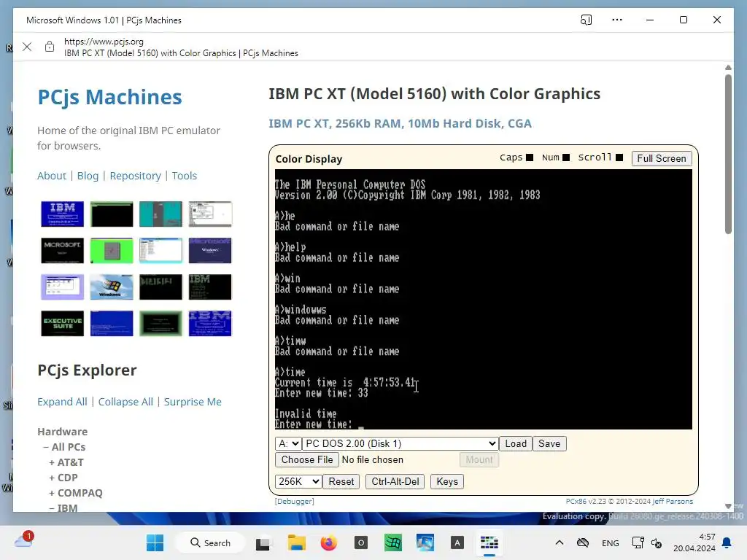Click the taskbar Search box
This screenshot has width=747, height=560.
(x=210, y=542)
